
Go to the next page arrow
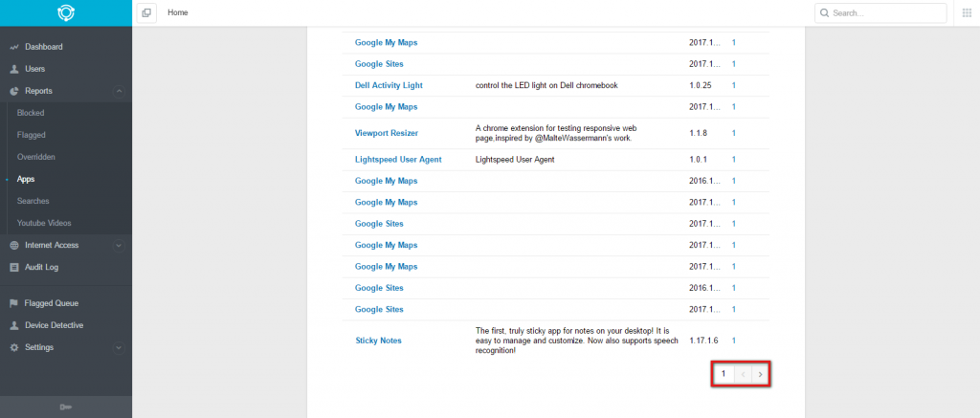point(760,374)
